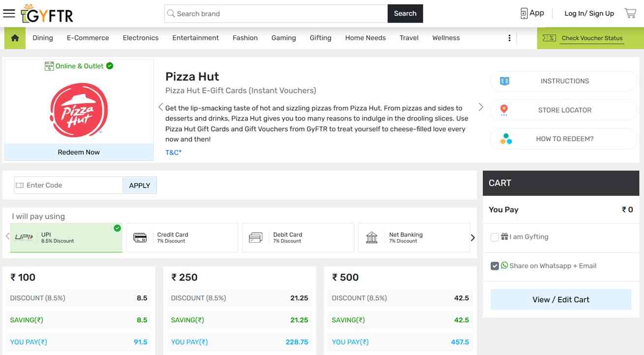
Task: Open the three-dot more categories menu
Action: click(509, 38)
